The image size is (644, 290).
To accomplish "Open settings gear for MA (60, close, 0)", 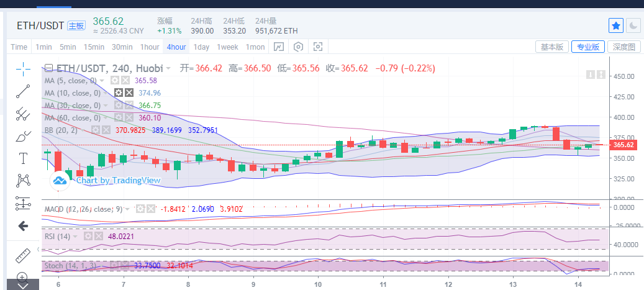I will (x=118, y=118).
